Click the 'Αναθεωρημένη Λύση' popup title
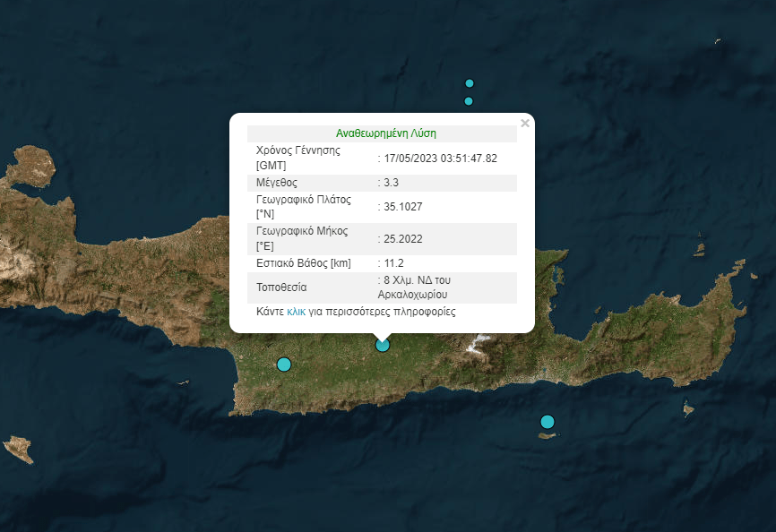The height and width of the screenshot is (532, 776). (x=385, y=133)
